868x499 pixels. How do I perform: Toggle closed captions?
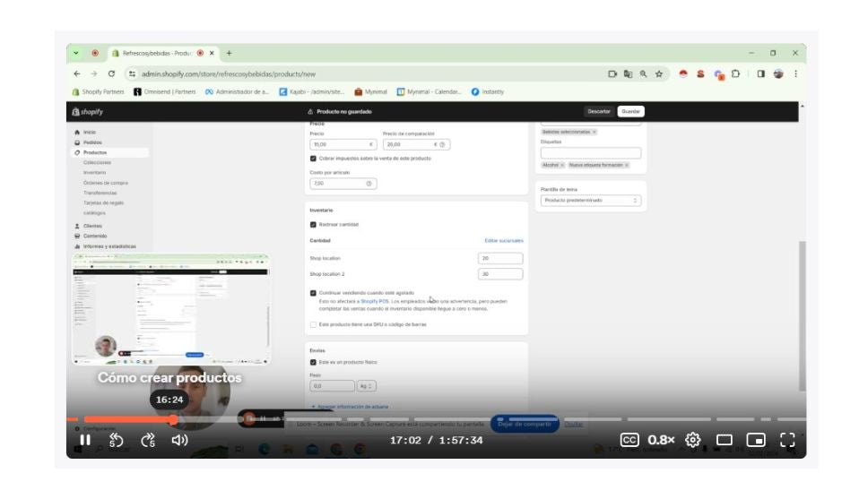(629, 440)
